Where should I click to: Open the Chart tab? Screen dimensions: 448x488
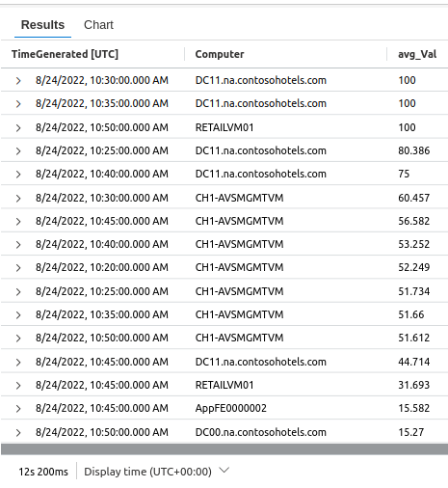[x=98, y=25]
